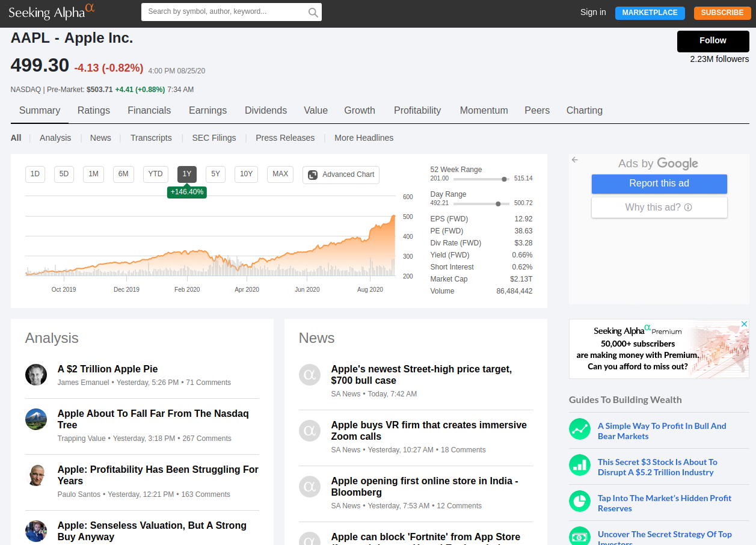
Task: Select the MAX chart range
Action: click(280, 174)
